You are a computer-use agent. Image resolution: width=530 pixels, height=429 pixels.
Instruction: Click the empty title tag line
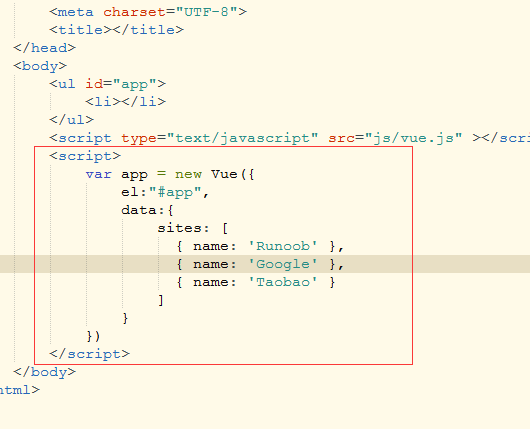[x=117, y=30]
